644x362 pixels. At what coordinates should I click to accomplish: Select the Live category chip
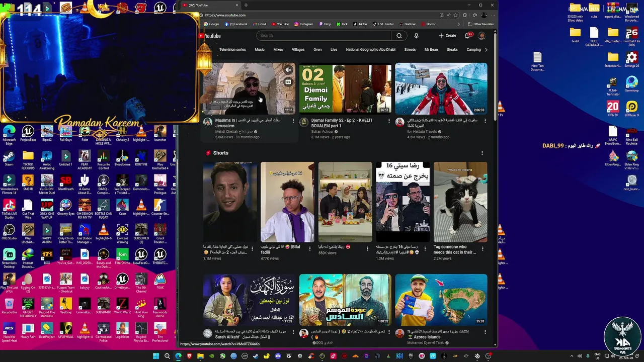334,50
